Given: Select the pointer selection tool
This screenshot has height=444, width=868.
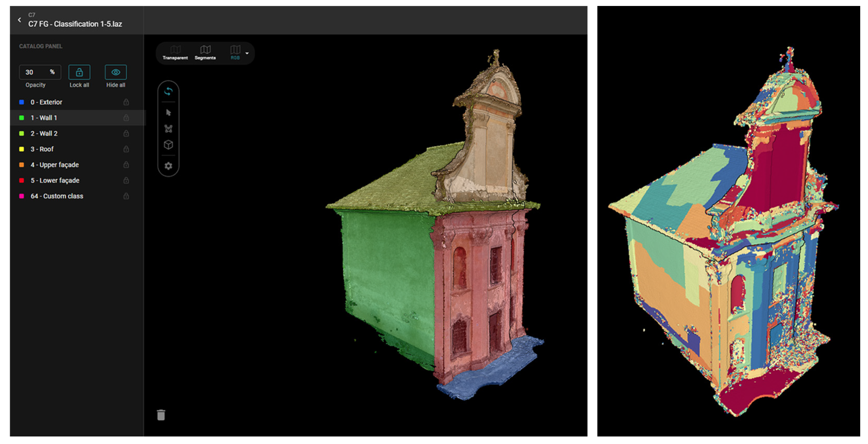Looking at the screenshot, I should click(x=169, y=113).
